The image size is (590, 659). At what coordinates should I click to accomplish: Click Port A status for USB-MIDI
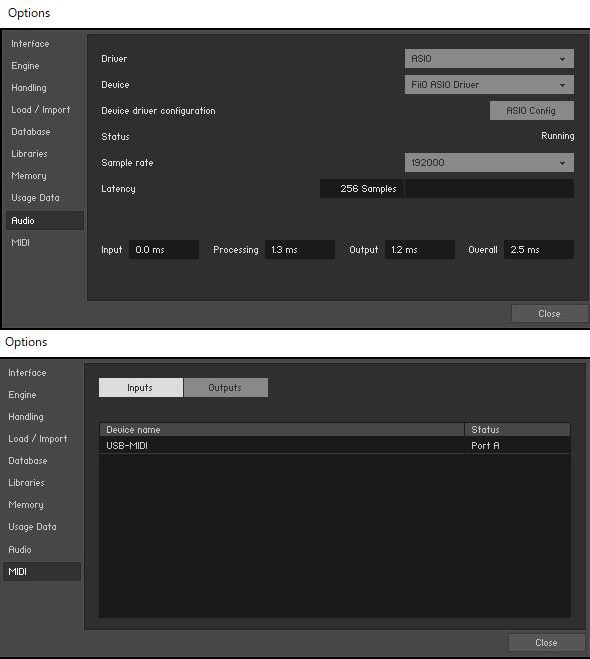click(485, 445)
